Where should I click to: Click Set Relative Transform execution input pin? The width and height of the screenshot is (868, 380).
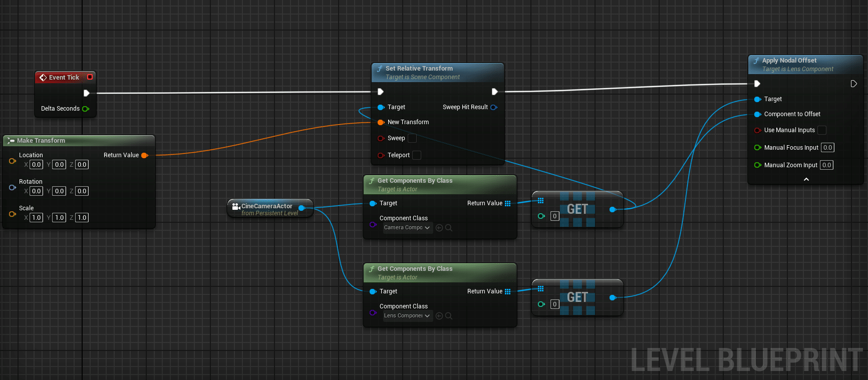click(x=380, y=92)
